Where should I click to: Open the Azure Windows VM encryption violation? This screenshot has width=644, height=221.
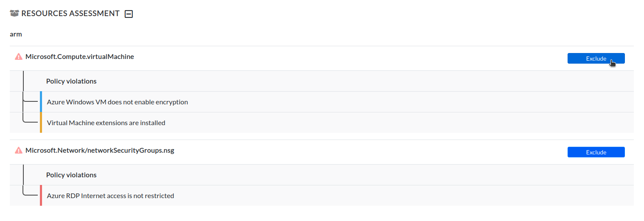(x=117, y=102)
